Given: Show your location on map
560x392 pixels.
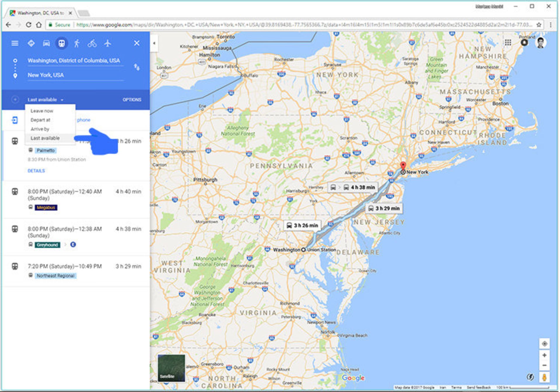Looking at the screenshot, I should coord(544,344).
